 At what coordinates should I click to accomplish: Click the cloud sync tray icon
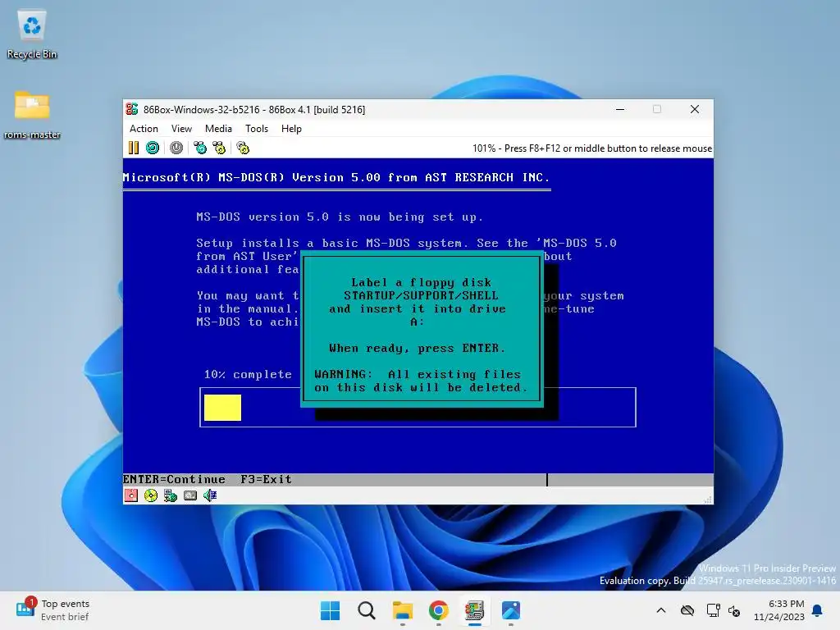point(687,610)
